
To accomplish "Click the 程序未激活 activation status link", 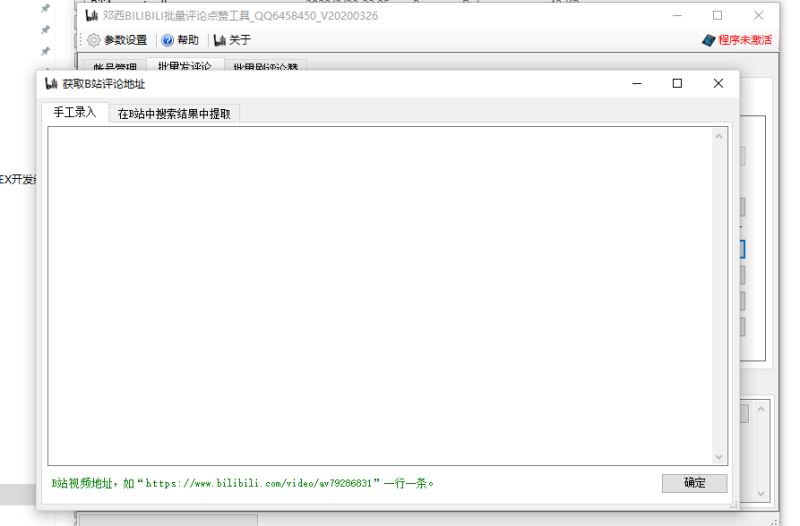I will pos(745,40).
